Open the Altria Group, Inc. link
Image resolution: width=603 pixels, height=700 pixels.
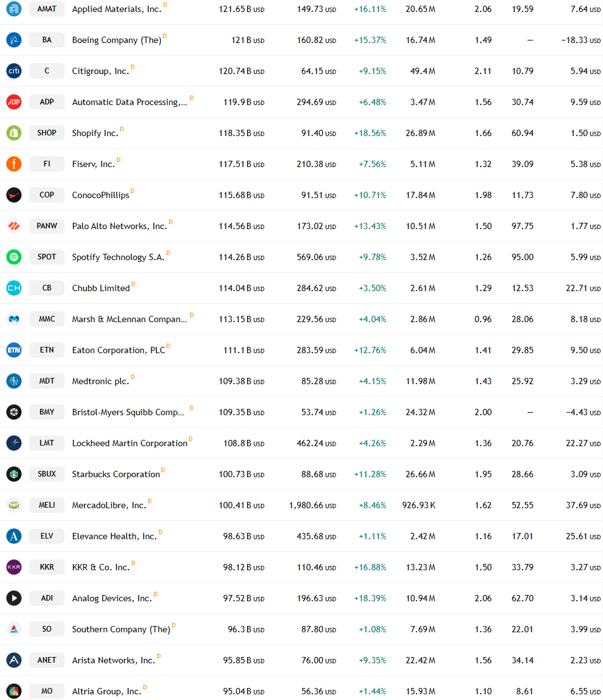107,692
